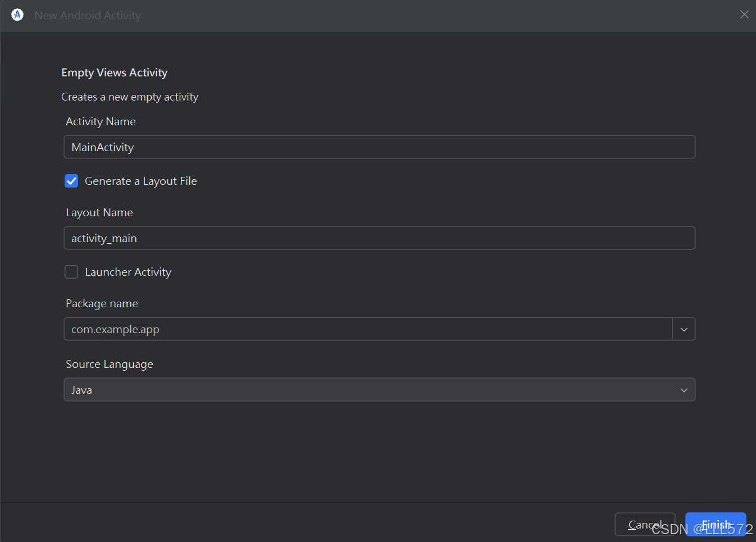The image size is (756, 542).
Task: Click the Activity Name field containing MainActivity
Action: pyautogui.click(x=380, y=147)
